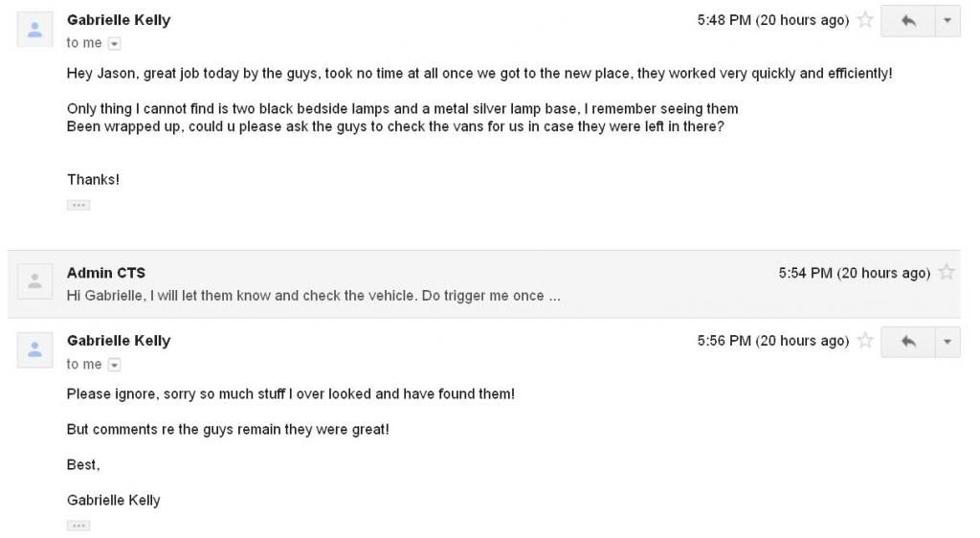The height and width of the screenshot is (538, 980).
Task: Star the Admin CTS message
Action: click(x=947, y=273)
